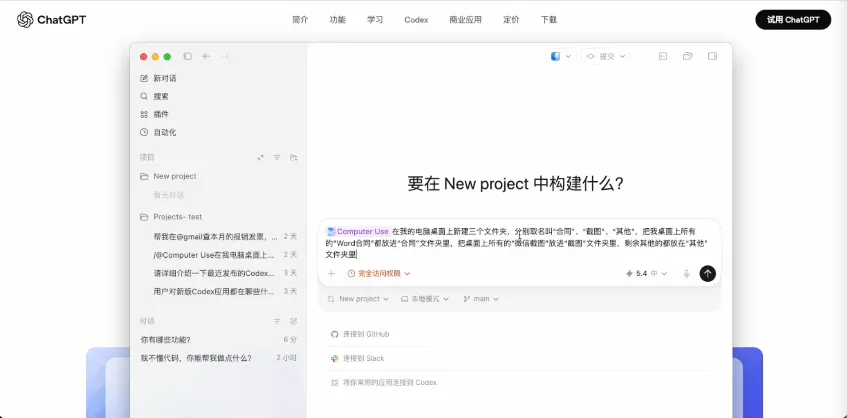
Task: Toggle the sidebar collapse icon
Action: click(187, 56)
